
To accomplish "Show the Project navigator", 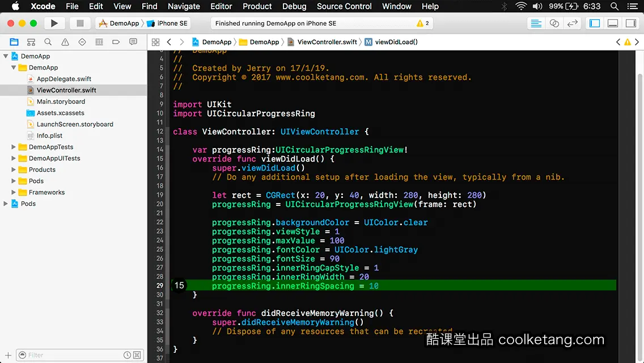I will (x=14, y=42).
